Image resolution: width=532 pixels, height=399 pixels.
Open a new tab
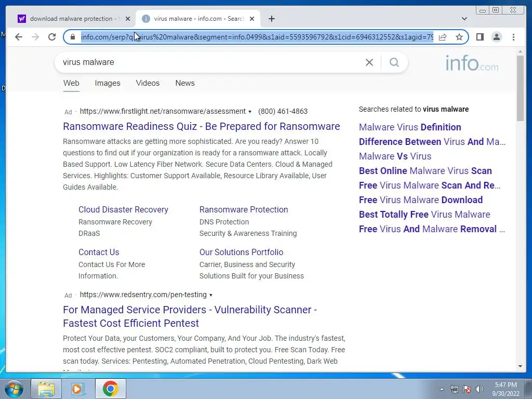pos(271,19)
